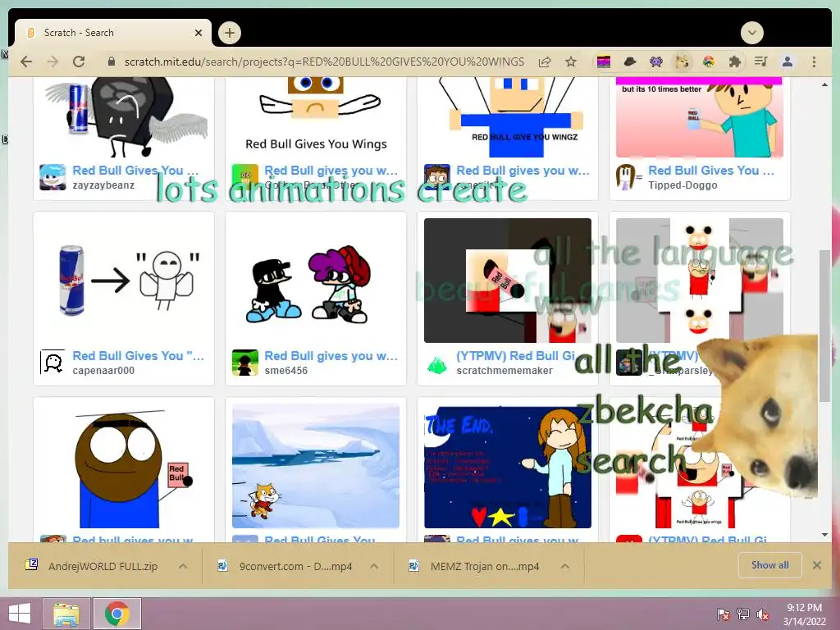Open the Chrome profile avatar
This screenshot has width=840, height=630.
pyautogui.click(x=787, y=62)
